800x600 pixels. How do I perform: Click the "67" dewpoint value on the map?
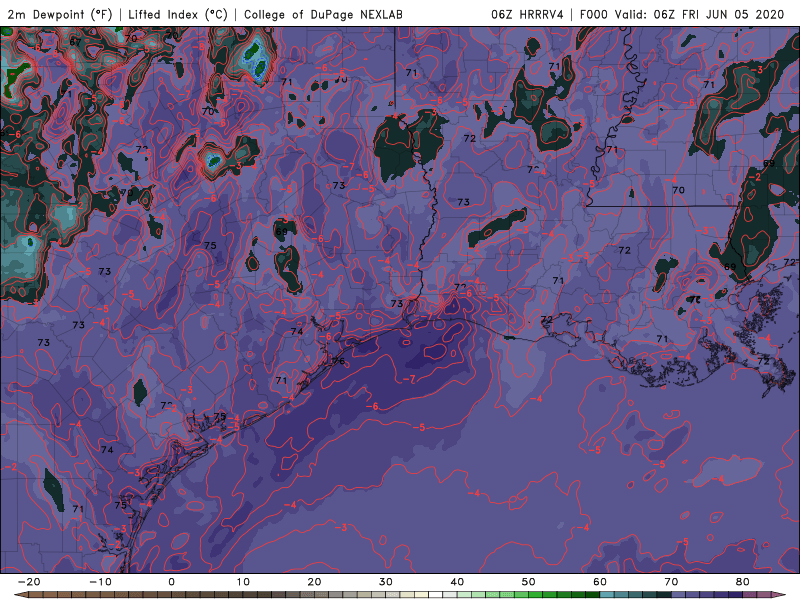point(76,42)
